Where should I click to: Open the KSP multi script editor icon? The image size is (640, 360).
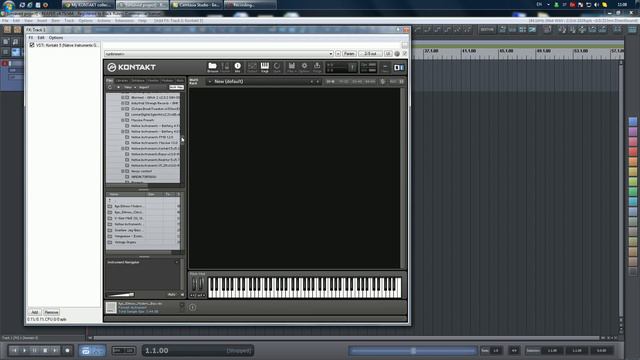[382, 82]
